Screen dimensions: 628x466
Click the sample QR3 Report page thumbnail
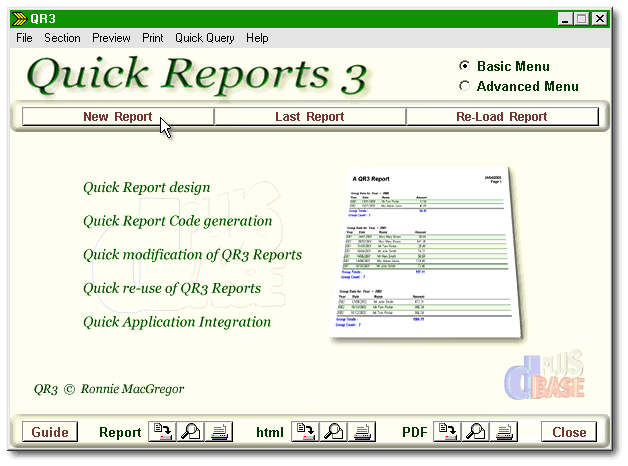(426, 254)
